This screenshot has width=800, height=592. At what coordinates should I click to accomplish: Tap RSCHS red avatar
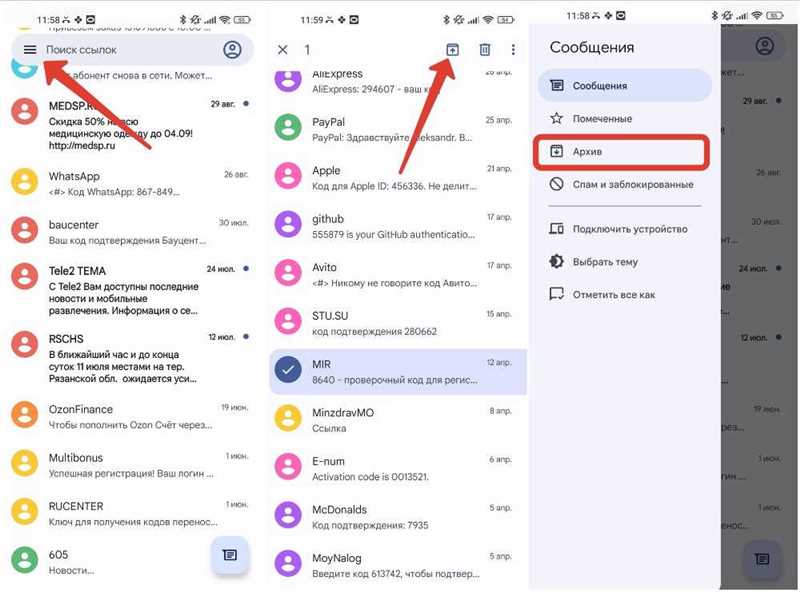coord(24,344)
